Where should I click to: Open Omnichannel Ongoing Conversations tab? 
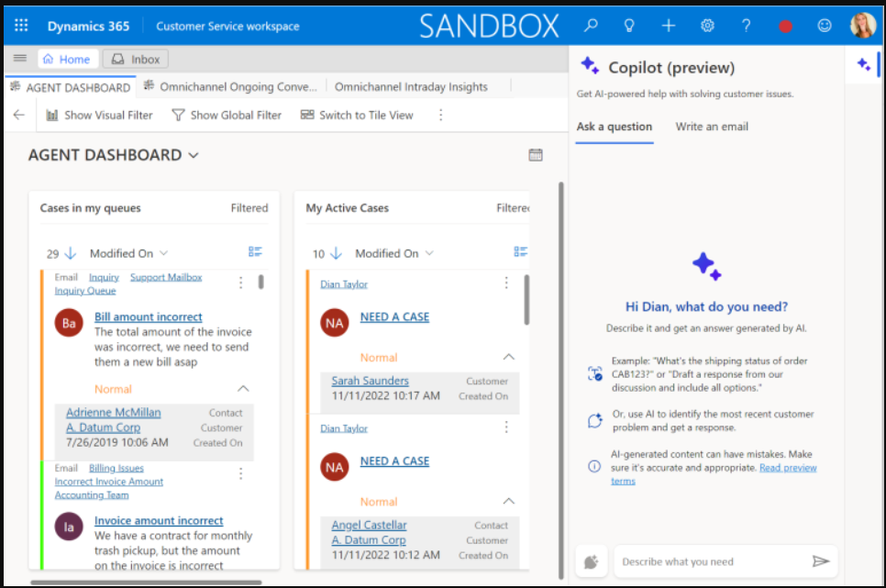click(x=230, y=86)
